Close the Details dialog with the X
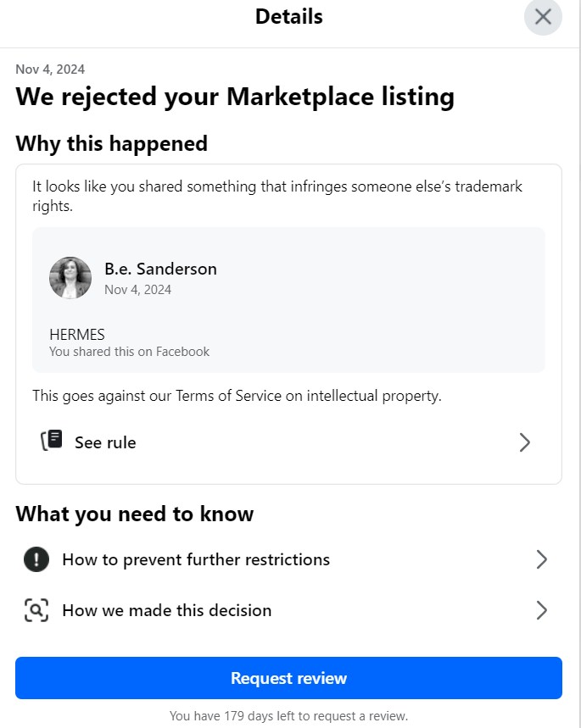 coord(543,17)
